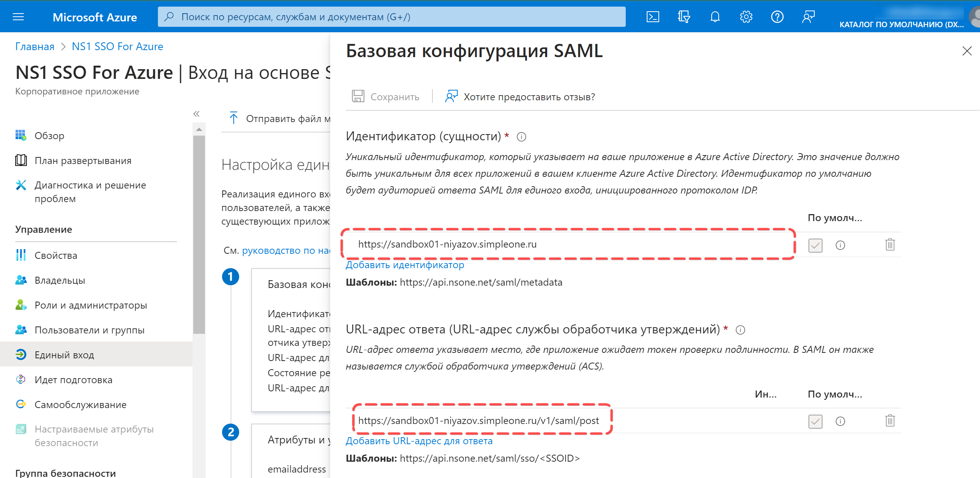Open the hamburger portal menu
This screenshot has width=980, height=478.
pyautogui.click(x=18, y=17)
